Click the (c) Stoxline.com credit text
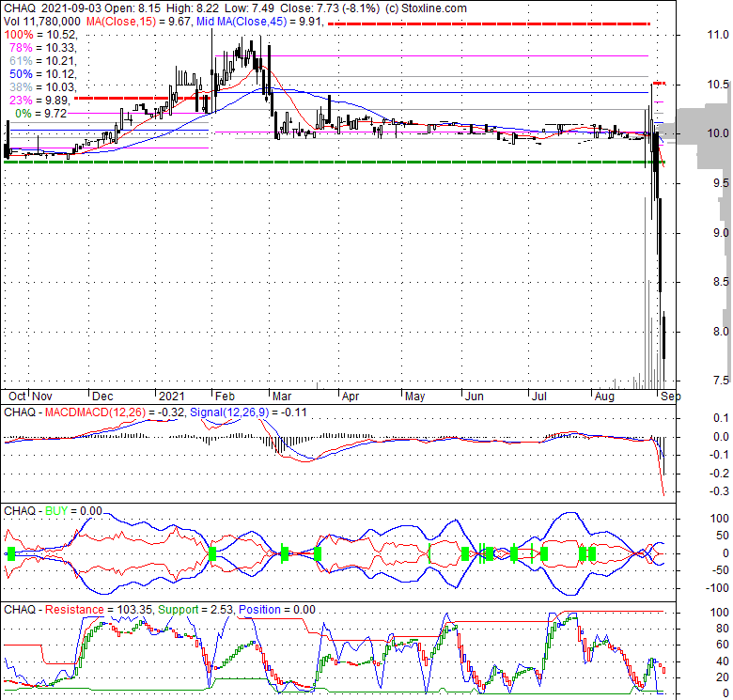733x700 pixels. click(x=426, y=8)
